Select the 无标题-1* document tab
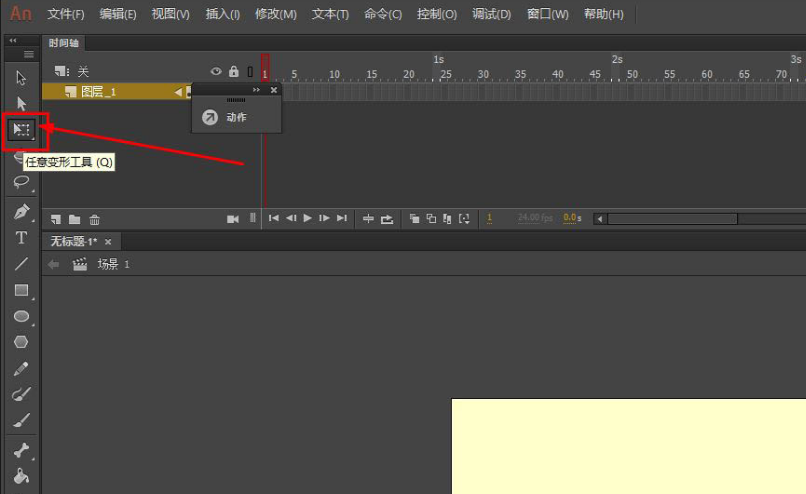Image resolution: width=806 pixels, height=494 pixels. [74, 241]
